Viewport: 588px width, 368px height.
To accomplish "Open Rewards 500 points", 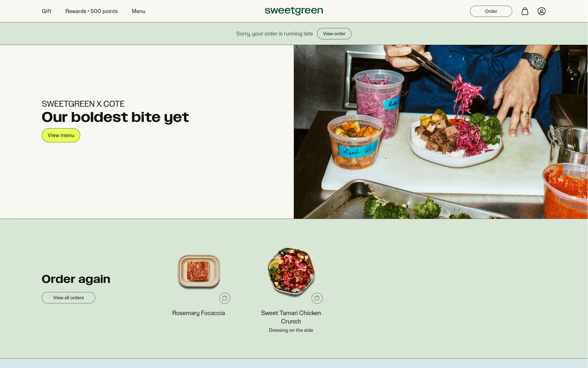I will click(x=92, y=11).
